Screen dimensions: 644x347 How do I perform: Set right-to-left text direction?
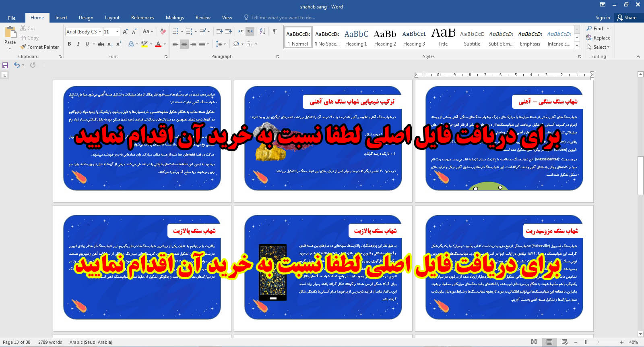[250, 31]
